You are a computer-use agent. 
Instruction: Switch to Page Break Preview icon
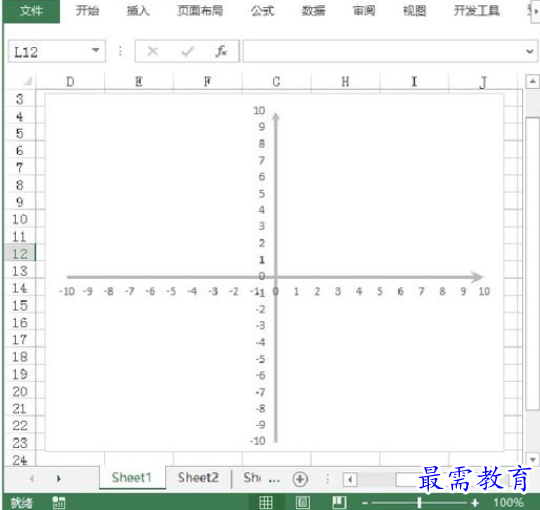pos(339,502)
